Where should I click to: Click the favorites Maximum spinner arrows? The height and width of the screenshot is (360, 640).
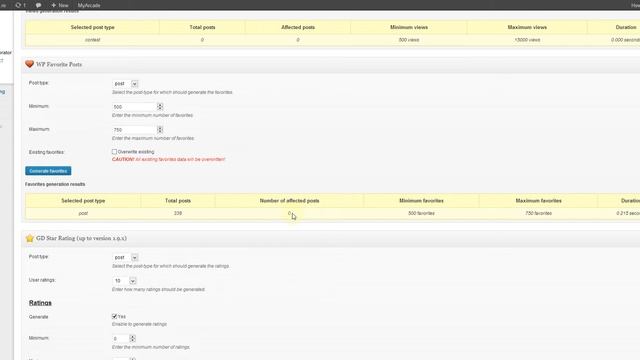pos(160,129)
